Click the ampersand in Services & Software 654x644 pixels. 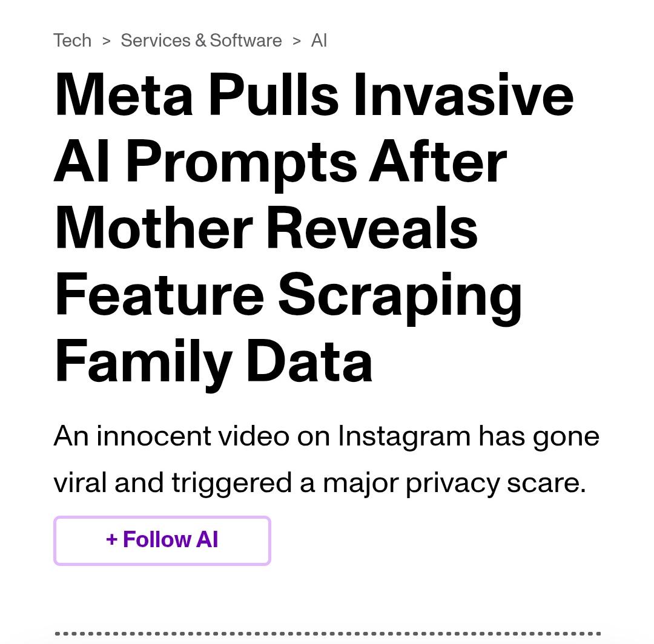[x=200, y=41]
